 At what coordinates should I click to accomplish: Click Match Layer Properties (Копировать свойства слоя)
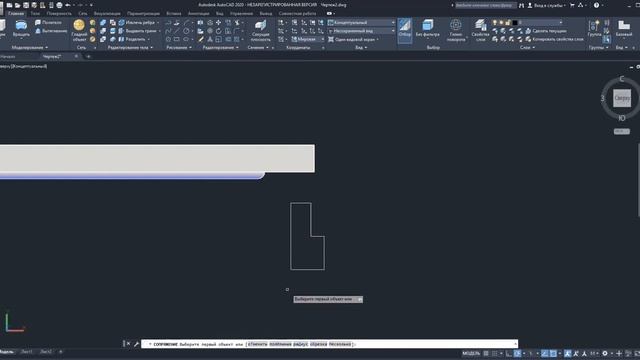(554, 39)
